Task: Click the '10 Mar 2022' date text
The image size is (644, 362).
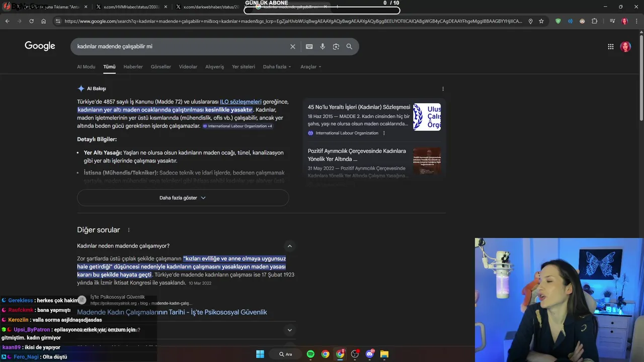Action: [x=200, y=283]
